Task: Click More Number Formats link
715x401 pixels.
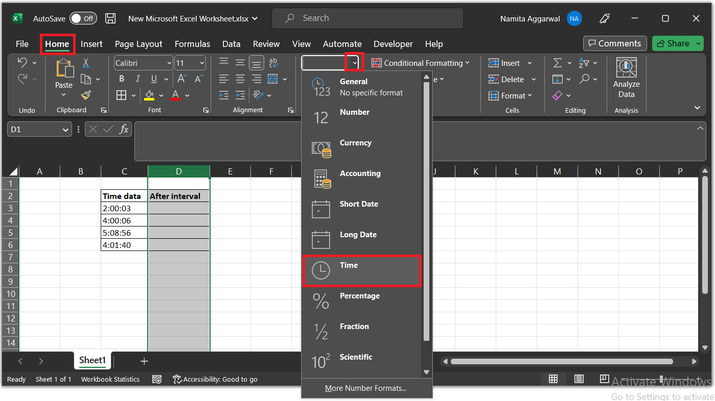Action: [x=366, y=388]
